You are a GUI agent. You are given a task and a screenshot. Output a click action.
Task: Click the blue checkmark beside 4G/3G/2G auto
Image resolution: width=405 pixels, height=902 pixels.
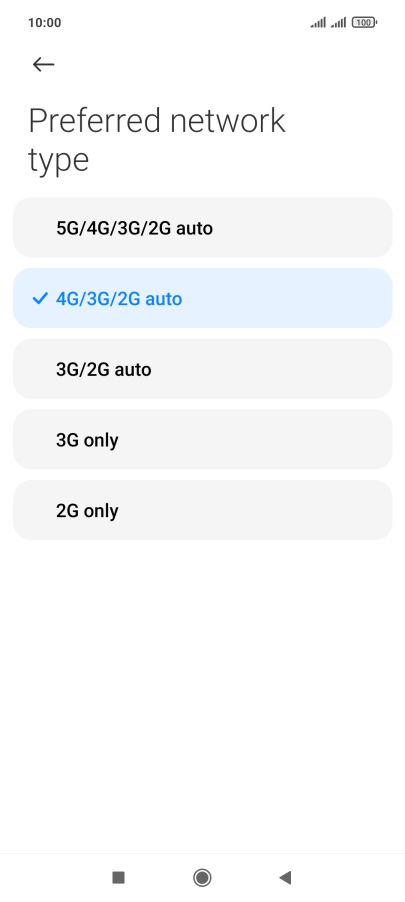click(40, 299)
